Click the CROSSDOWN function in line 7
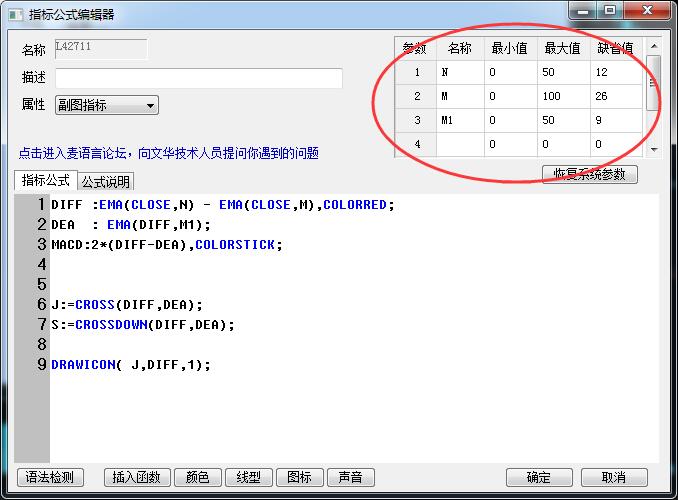 pyautogui.click(x=111, y=325)
